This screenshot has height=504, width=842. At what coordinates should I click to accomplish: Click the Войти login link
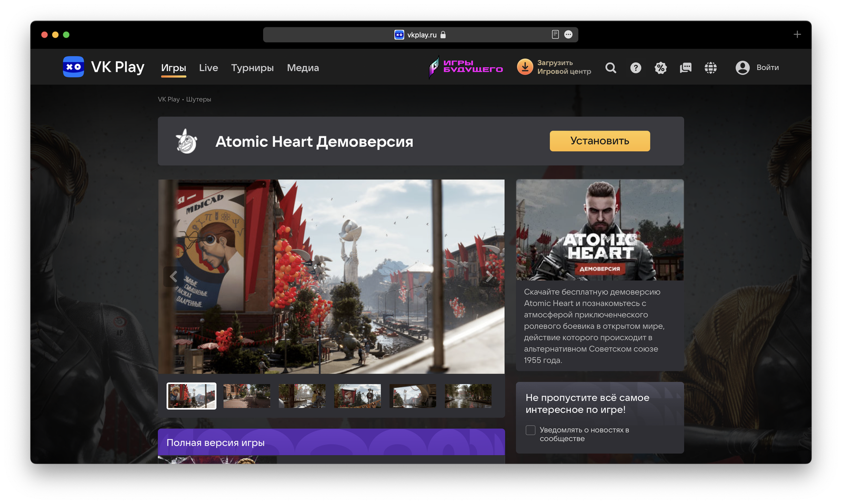coord(768,67)
